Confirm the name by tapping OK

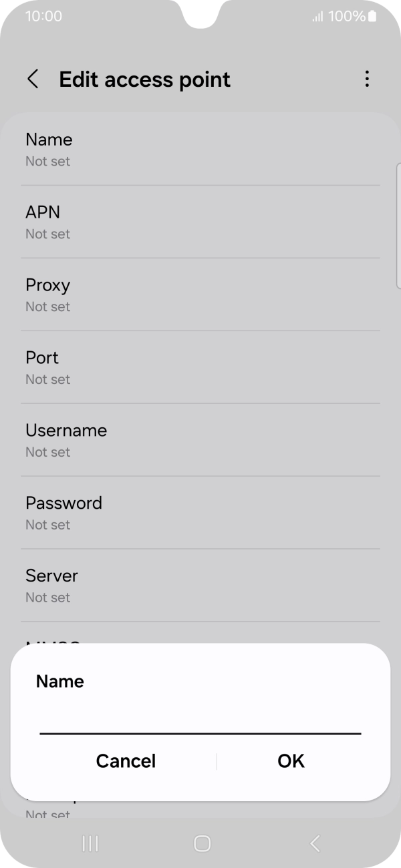pos(291,761)
